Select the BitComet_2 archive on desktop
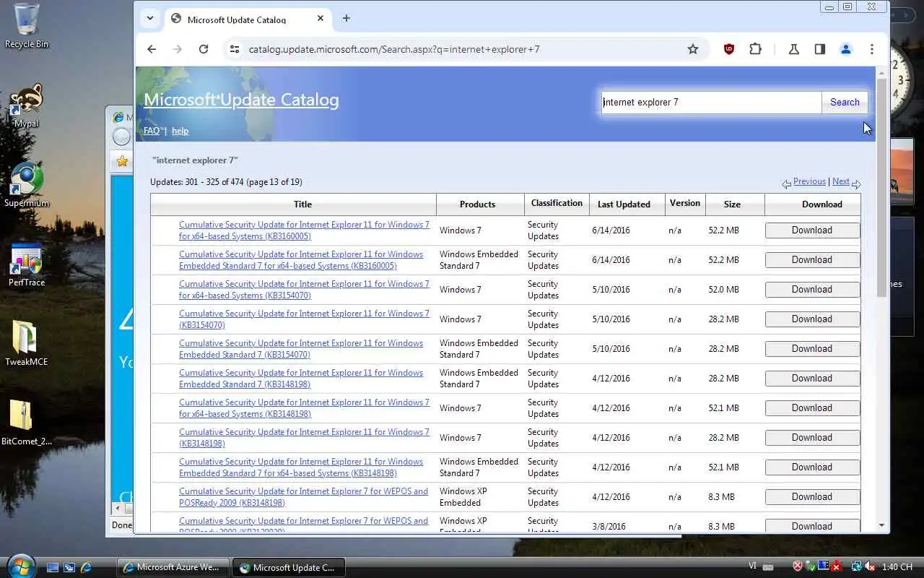The height and width of the screenshot is (578, 924). pos(27,423)
